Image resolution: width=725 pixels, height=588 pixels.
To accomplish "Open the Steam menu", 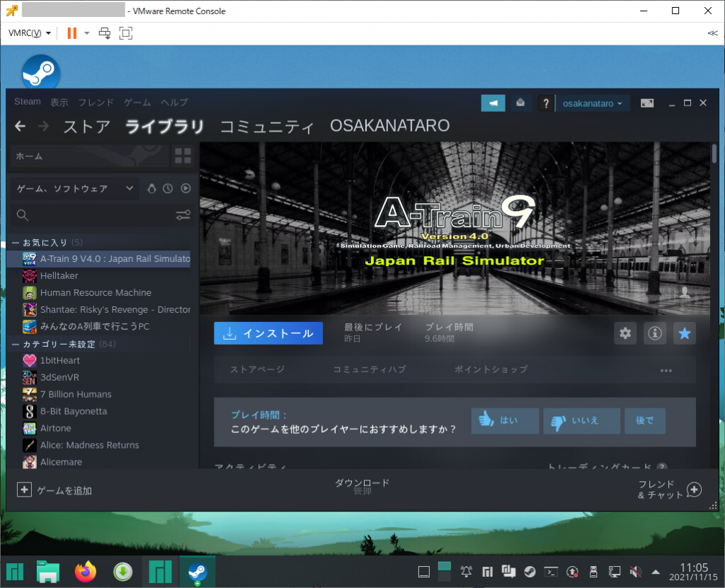I will [x=28, y=102].
